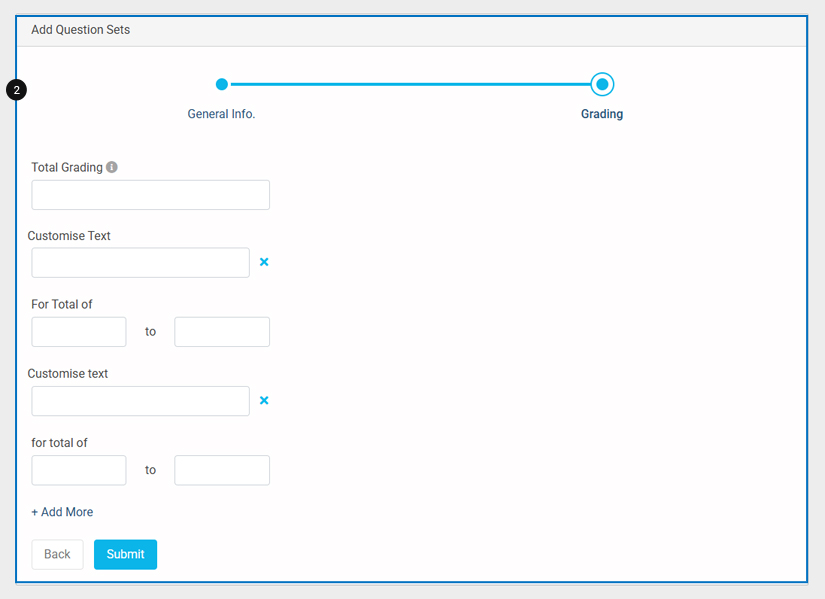The image size is (825, 599).
Task: Click the Total Grading info icon
Action: click(112, 167)
